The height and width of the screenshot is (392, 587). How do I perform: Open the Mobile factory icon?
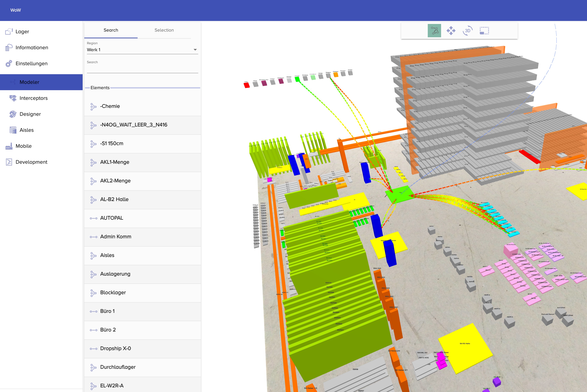9,146
